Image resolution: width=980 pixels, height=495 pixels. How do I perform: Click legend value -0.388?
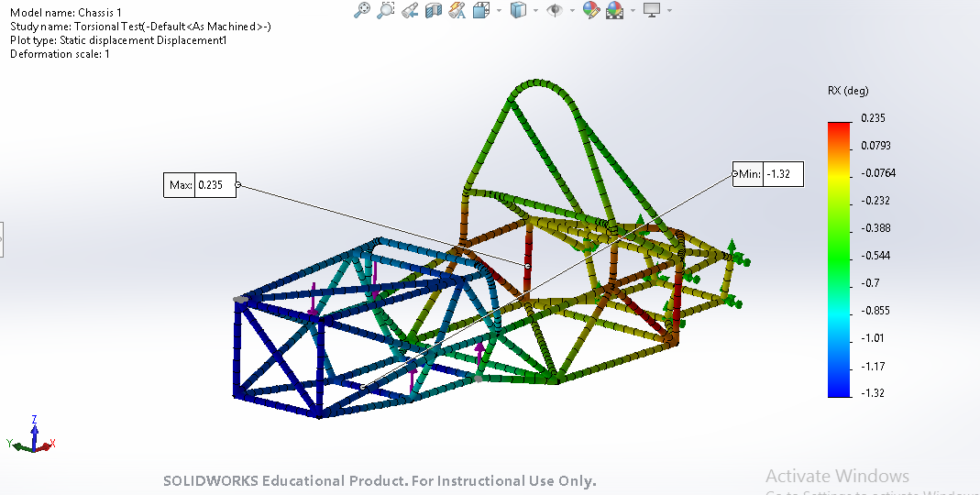point(875,228)
